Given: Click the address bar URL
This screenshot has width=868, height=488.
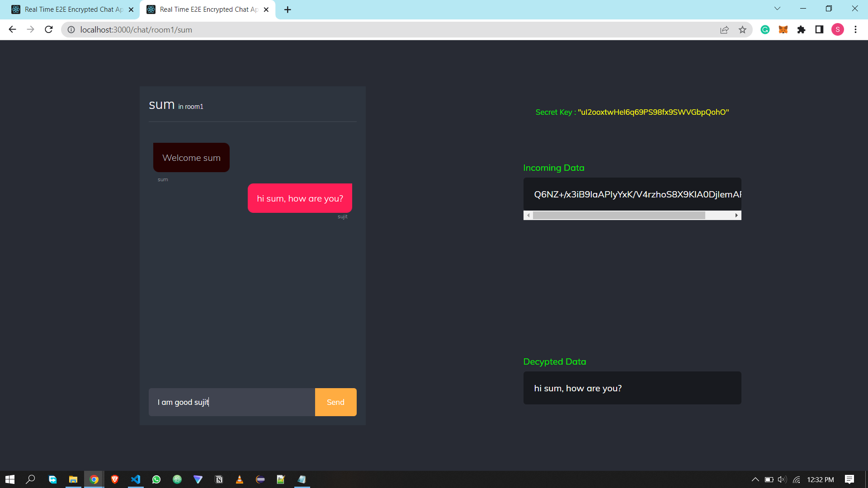Looking at the screenshot, I should point(136,29).
